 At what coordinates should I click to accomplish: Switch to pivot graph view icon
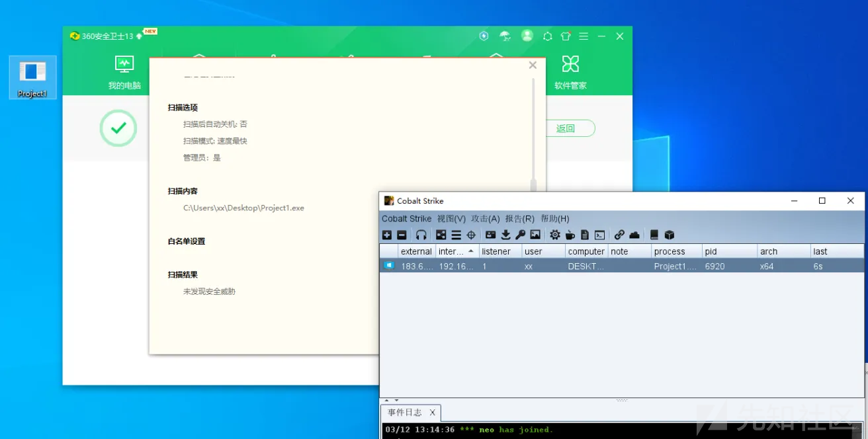(x=441, y=235)
